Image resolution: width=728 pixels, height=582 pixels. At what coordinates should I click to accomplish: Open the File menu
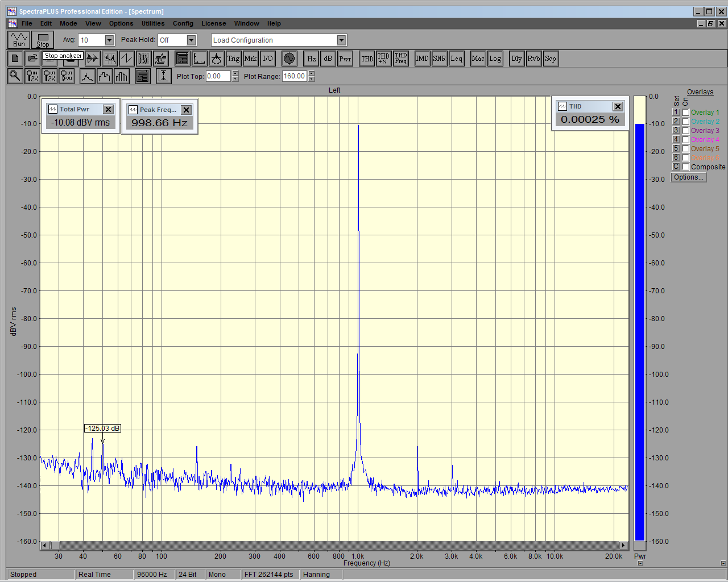pyautogui.click(x=27, y=23)
